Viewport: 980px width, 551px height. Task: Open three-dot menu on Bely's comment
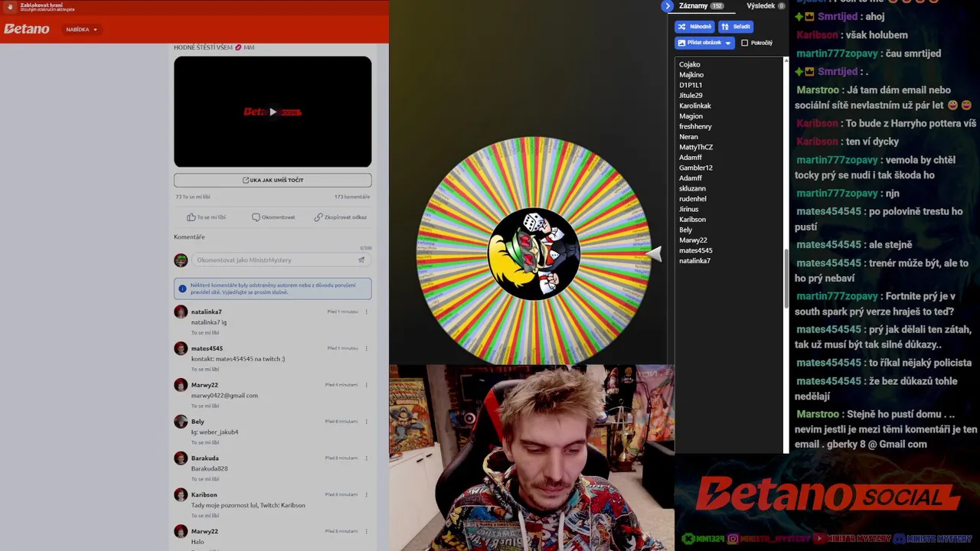(x=367, y=422)
